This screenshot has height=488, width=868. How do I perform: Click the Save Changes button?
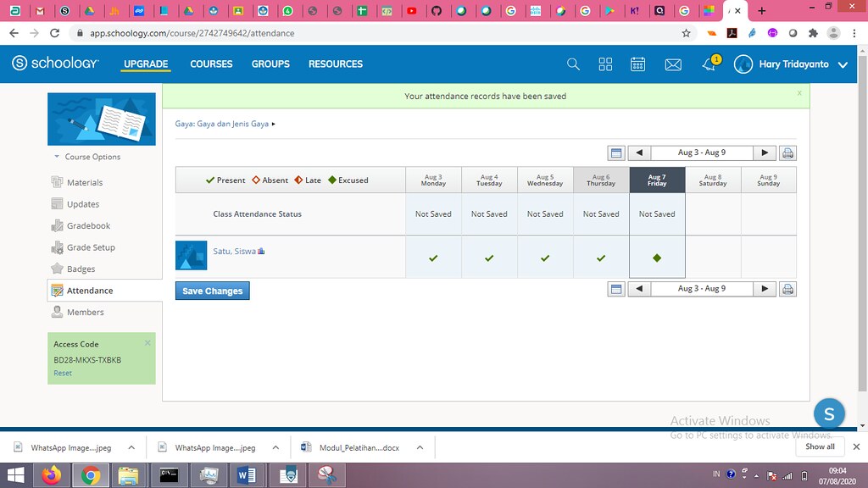(213, 291)
